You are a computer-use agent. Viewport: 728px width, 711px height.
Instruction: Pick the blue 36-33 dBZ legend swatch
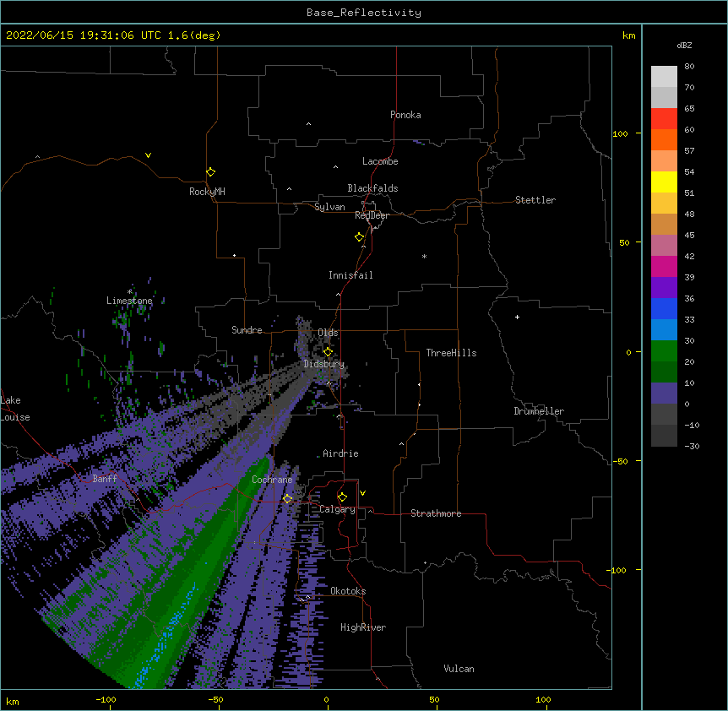[664, 308]
